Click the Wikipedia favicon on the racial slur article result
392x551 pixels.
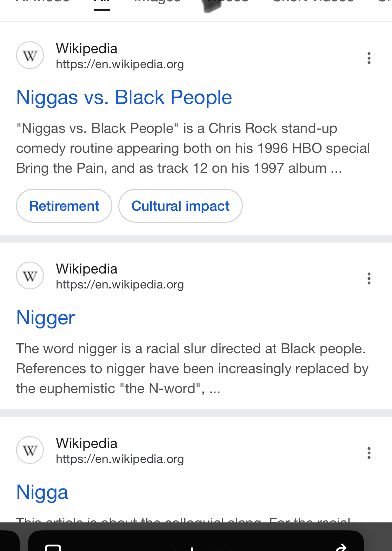30,275
